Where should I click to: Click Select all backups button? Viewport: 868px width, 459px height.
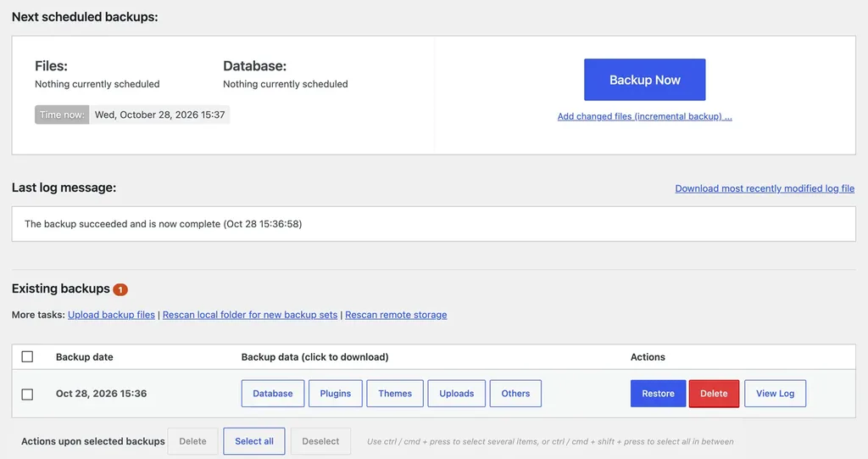pos(254,441)
